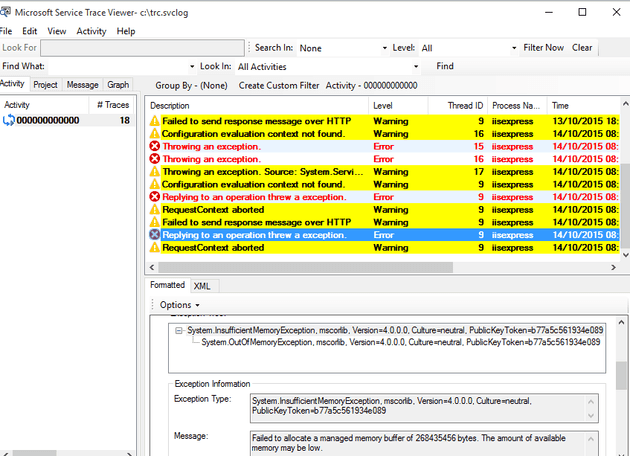Screen dimensions: 630x456
Task: Switch to the Message tab
Action: [82, 85]
